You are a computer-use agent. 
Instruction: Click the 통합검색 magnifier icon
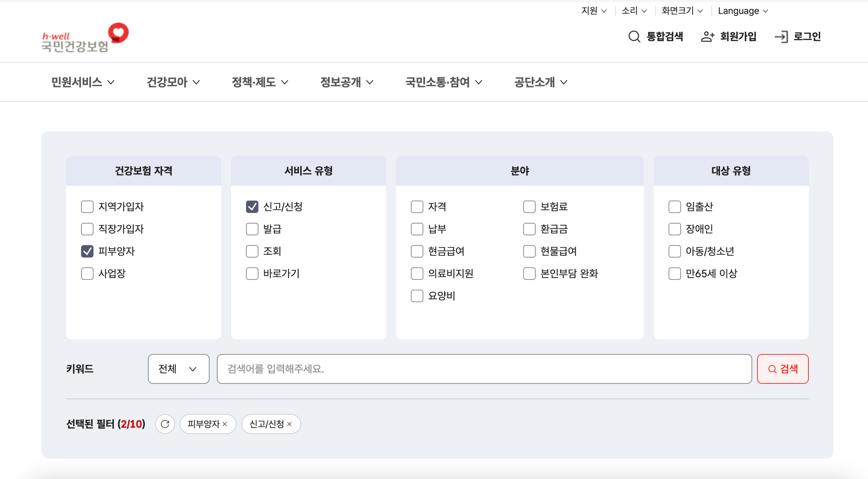(634, 36)
